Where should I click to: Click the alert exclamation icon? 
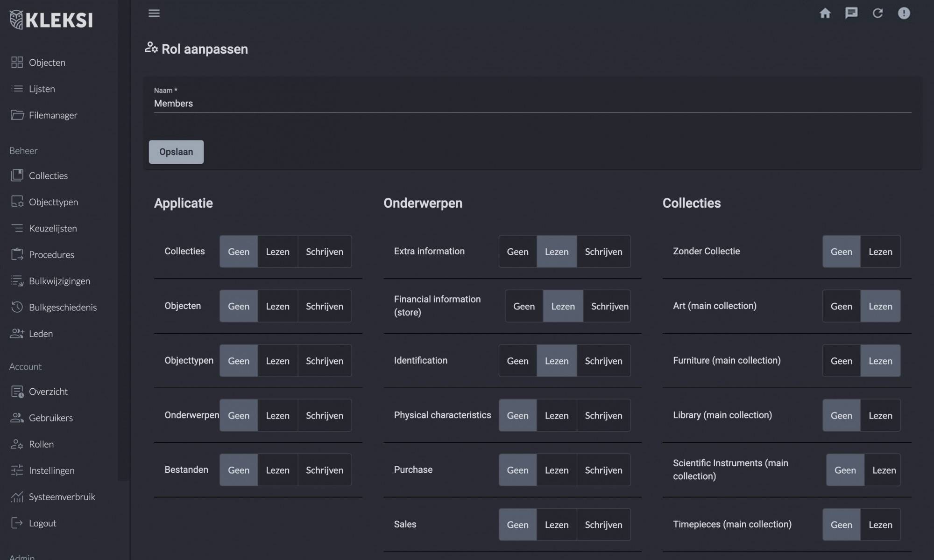click(904, 13)
